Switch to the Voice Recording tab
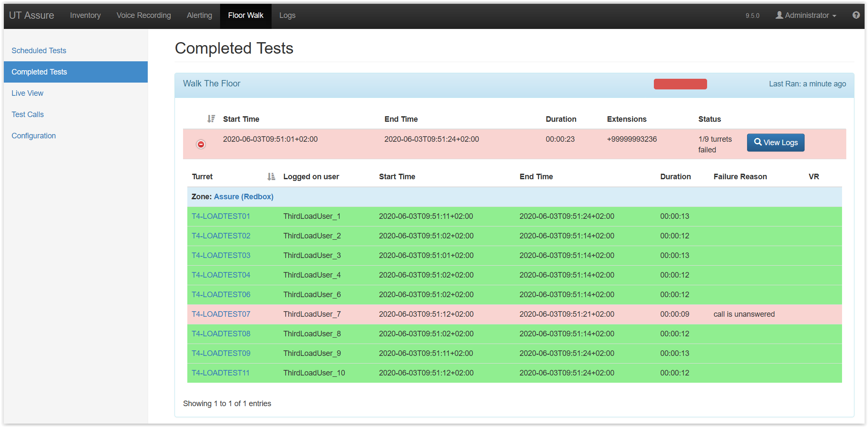The height and width of the screenshot is (427, 868). click(144, 15)
